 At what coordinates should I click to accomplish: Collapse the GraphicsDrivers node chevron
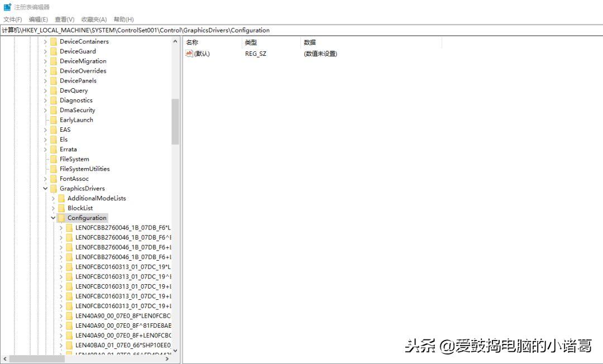coord(45,188)
